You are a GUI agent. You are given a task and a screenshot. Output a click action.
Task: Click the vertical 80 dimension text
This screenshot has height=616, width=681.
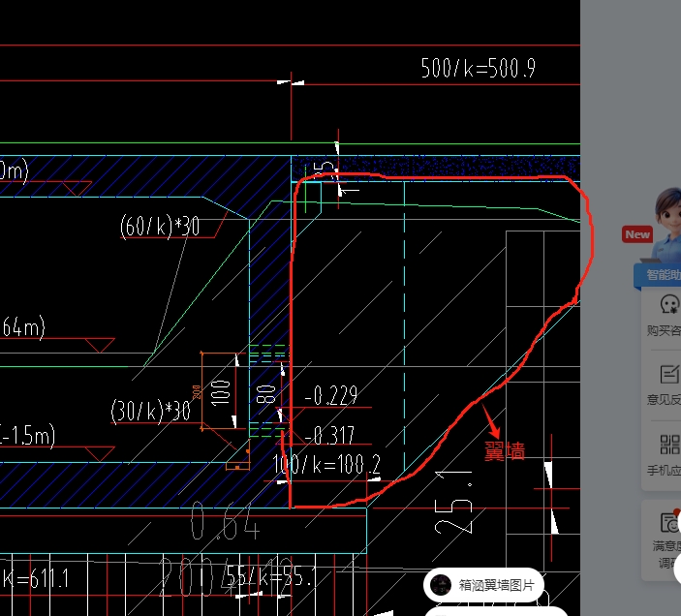(266, 394)
